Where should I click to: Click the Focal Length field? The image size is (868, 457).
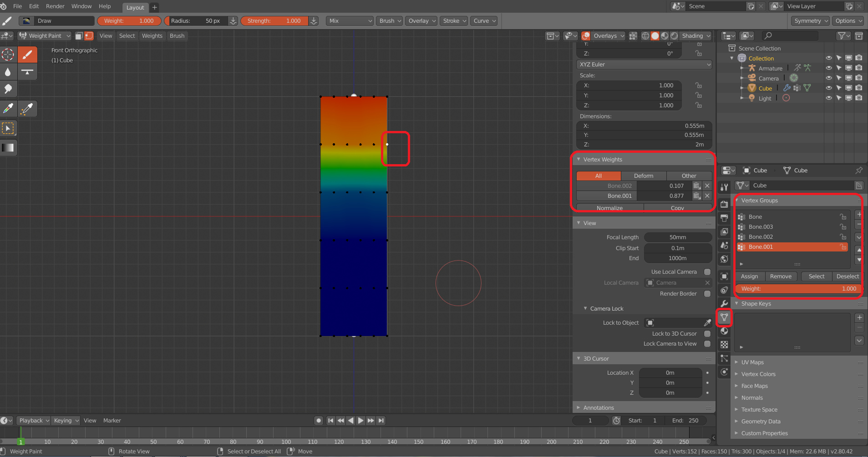coord(678,237)
